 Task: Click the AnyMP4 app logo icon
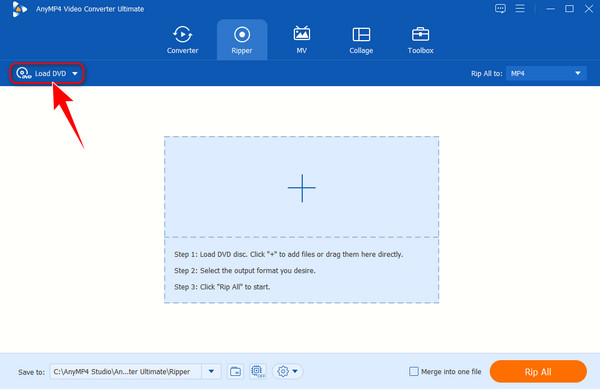click(x=19, y=9)
